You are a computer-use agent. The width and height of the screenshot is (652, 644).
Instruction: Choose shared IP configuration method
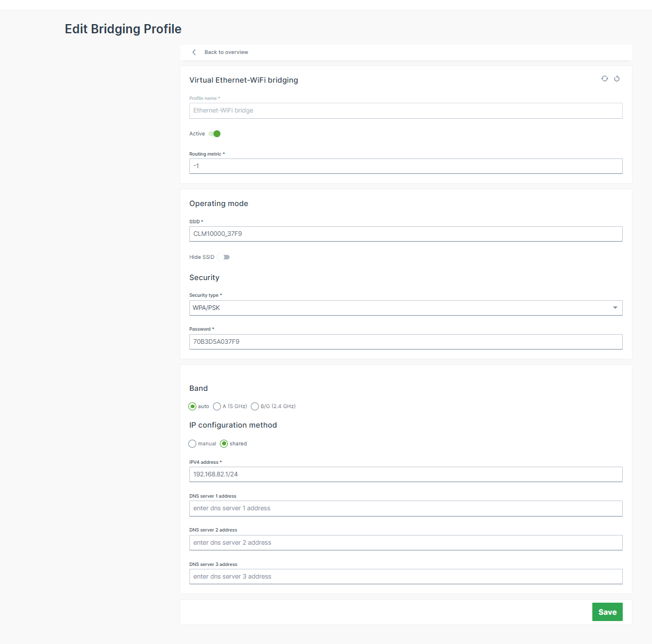pyautogui.click(x=224, y=443)
